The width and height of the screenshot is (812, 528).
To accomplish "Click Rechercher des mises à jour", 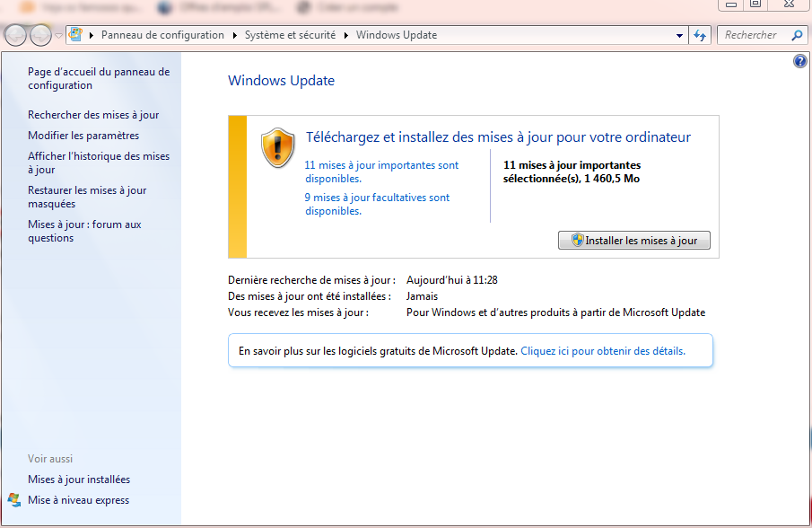I will tap(93, 115).
